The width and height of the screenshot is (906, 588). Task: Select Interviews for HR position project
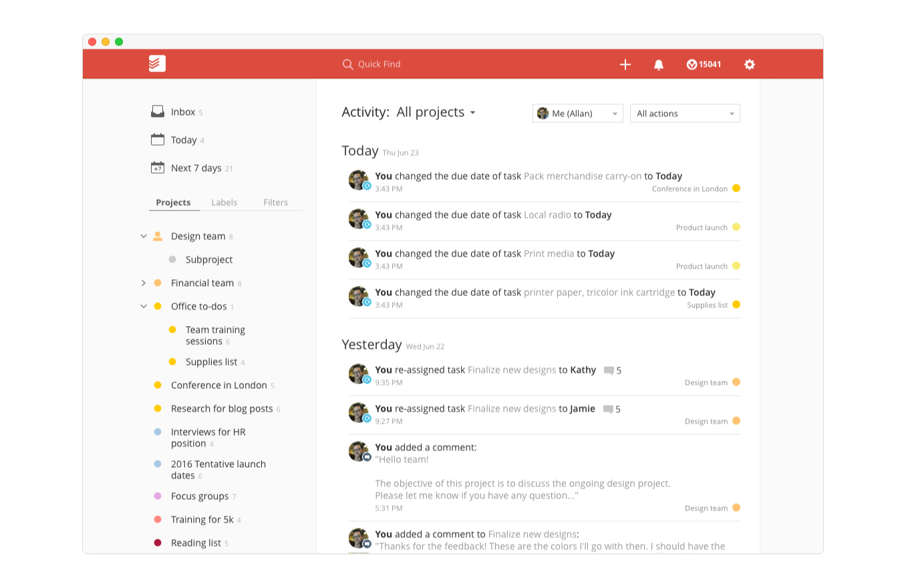(x=208, y=438)
